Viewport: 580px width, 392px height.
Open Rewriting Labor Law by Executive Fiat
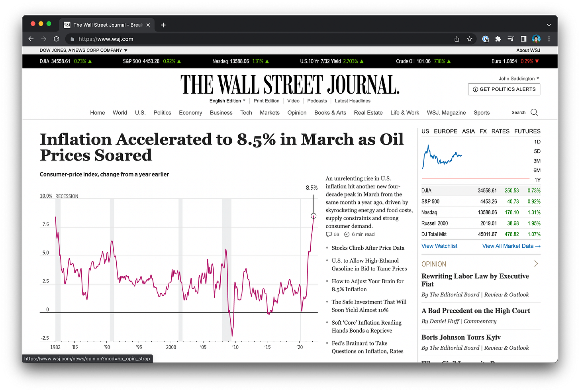(475, 280)
